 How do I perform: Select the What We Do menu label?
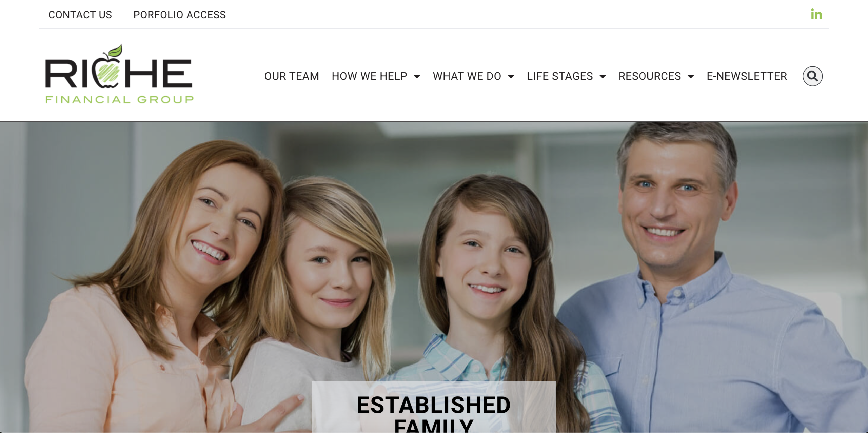[x=467, y=76]
